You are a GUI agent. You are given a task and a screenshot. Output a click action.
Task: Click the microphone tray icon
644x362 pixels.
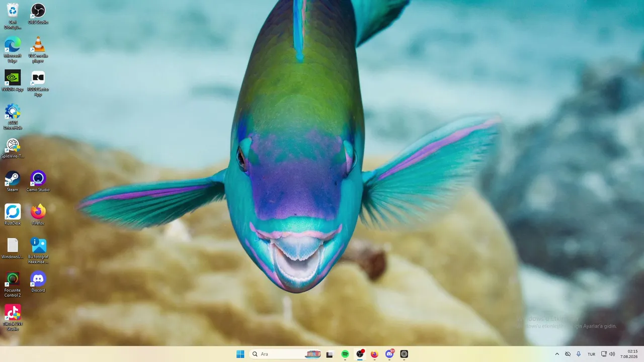[579, 354]
